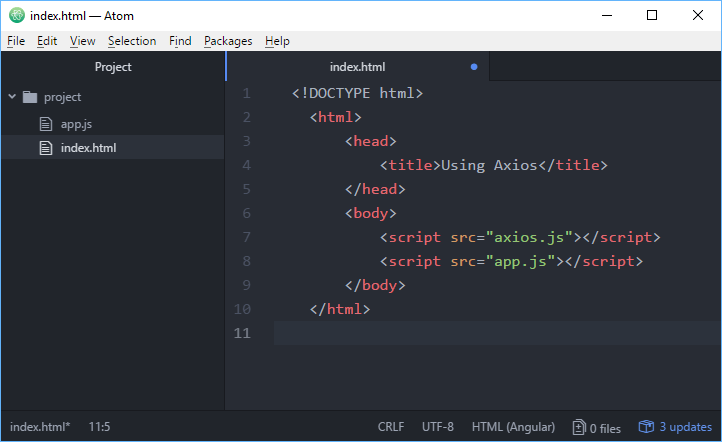Click the Project panel header
The width and height of the screenshot is (722, 442).
click(113, 67)
